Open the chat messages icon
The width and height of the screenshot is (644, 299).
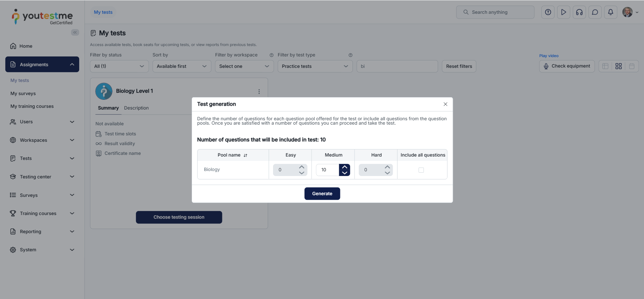(x=595, y=12)
